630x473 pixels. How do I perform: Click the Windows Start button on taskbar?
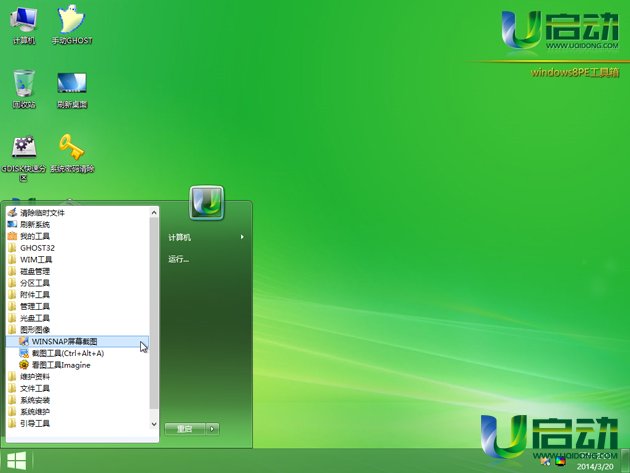[x=17, y=462]
